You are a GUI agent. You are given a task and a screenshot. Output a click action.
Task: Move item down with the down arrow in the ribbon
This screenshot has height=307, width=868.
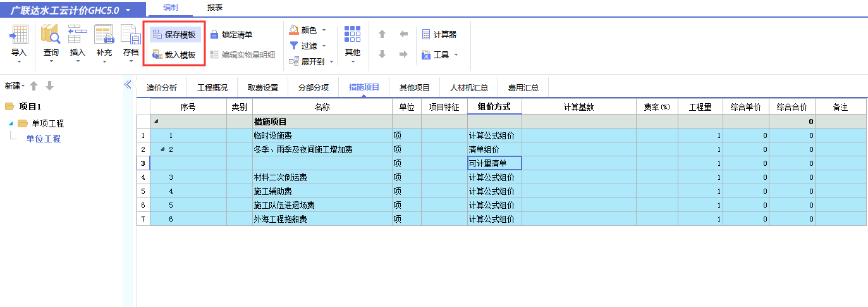pos(382,54)
